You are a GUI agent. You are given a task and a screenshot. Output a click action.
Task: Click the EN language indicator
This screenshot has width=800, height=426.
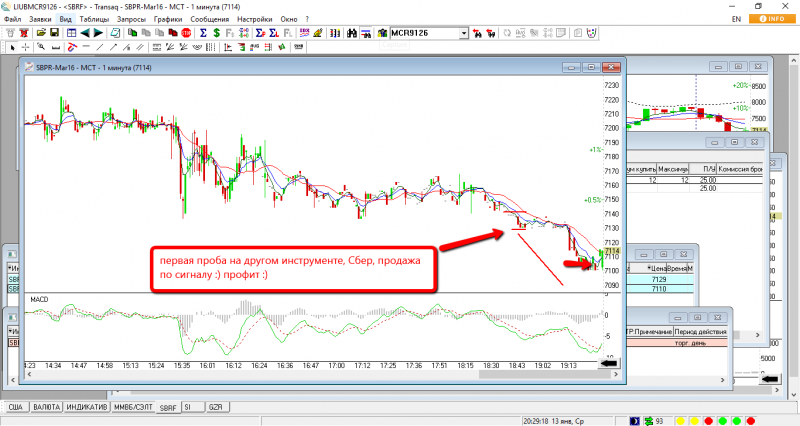[736, 19]
